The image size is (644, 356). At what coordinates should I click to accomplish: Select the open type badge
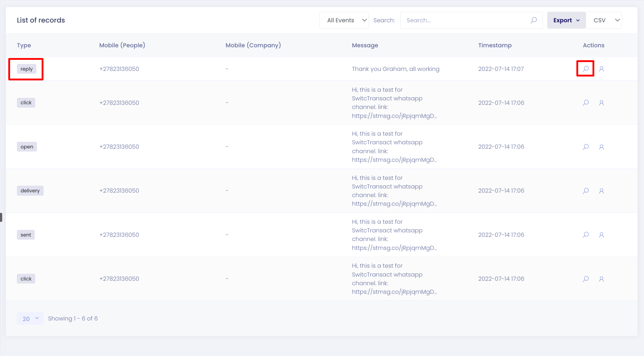[x=27, y=147]
